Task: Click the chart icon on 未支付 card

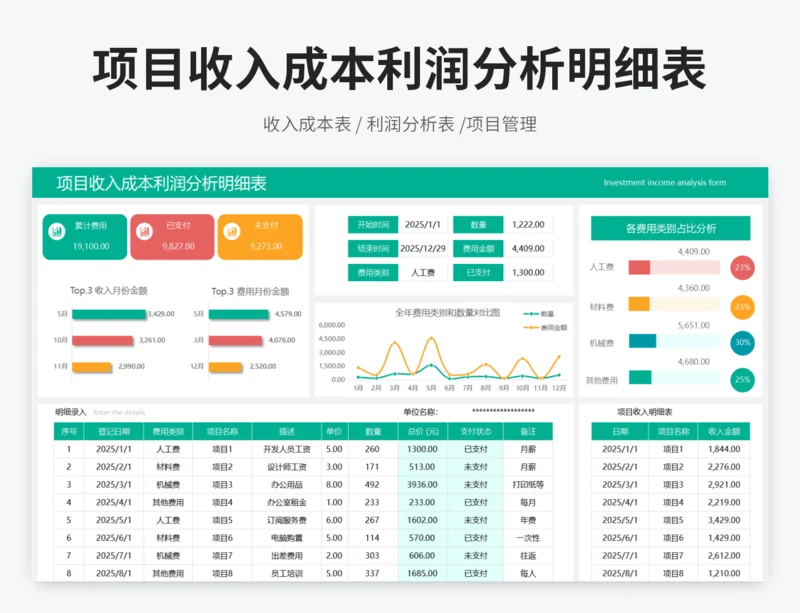Action: [232, 231]
